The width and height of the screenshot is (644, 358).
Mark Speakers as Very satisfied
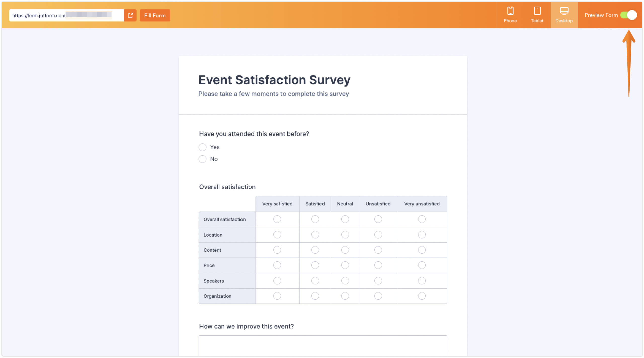[277, 281]
